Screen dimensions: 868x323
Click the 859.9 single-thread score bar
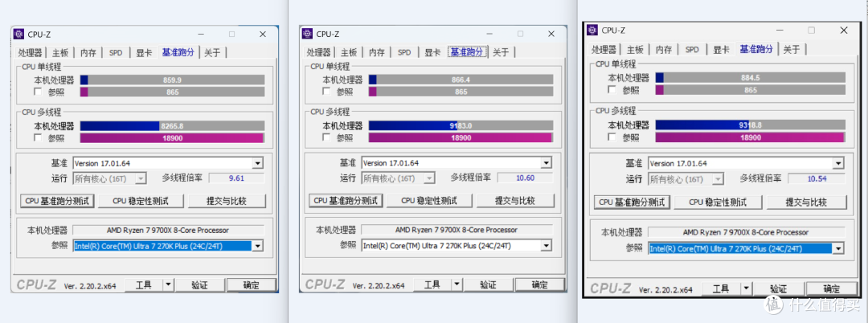point(172,80)
